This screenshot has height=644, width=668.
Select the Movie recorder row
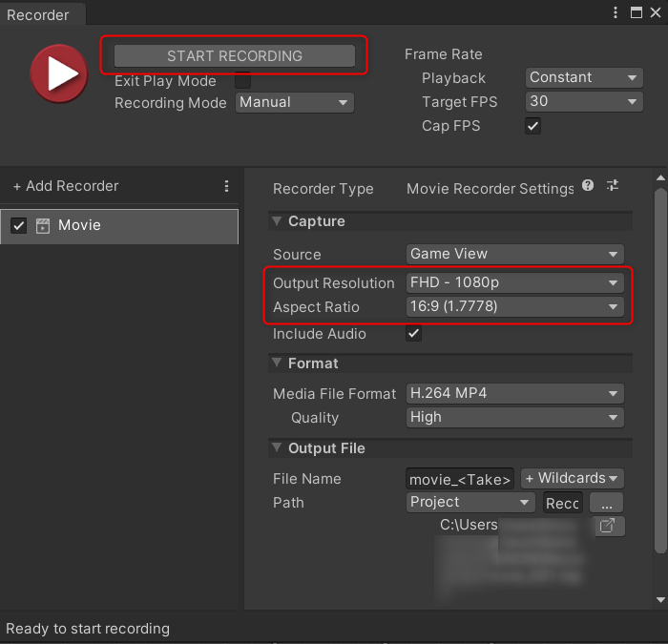pos(119,226)
